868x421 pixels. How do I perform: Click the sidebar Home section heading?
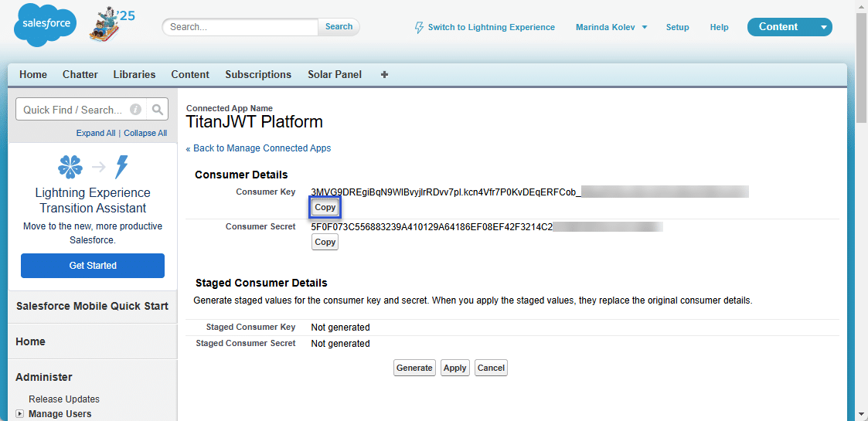click(30, 342)
